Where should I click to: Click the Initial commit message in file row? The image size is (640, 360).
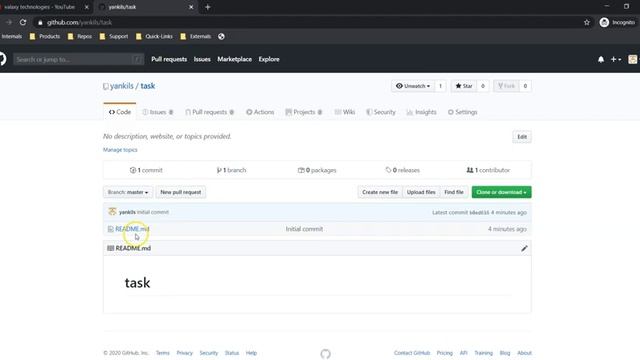coord(304,229)
